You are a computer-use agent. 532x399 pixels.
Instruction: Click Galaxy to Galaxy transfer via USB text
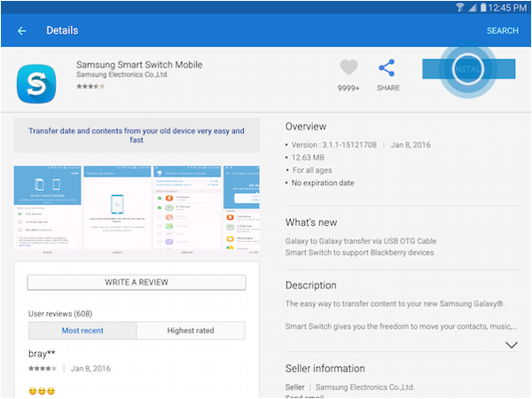[x=361, y=241]
